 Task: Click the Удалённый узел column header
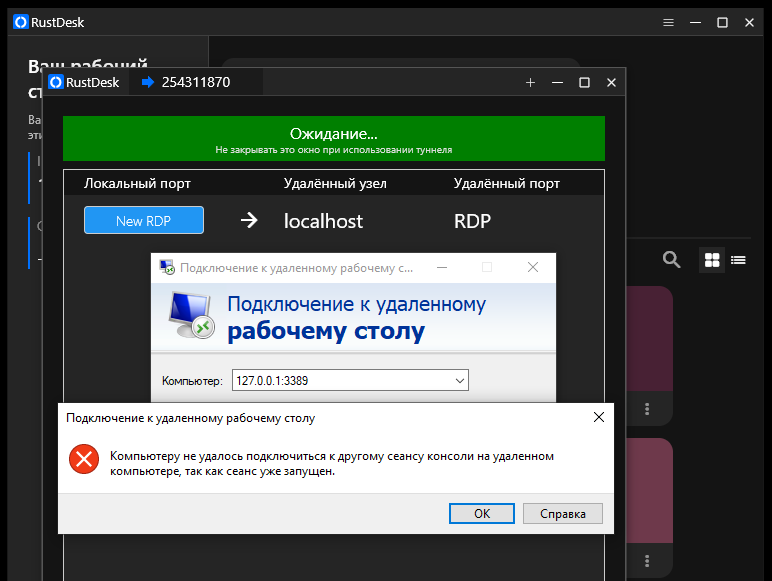pyautogui.click(x=335, y=184)
